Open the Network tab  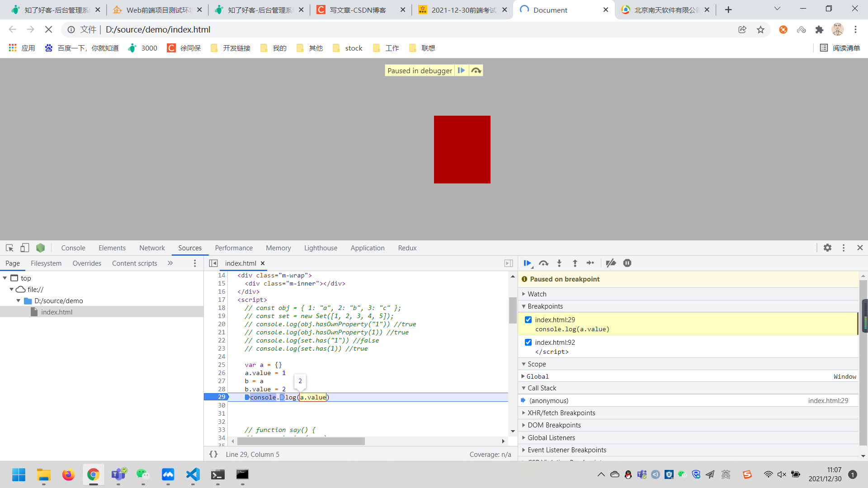152,248
